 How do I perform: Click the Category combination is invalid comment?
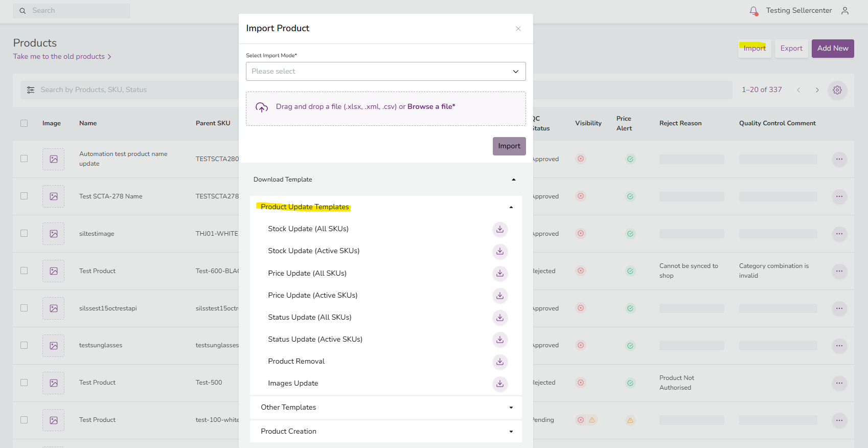774,271
